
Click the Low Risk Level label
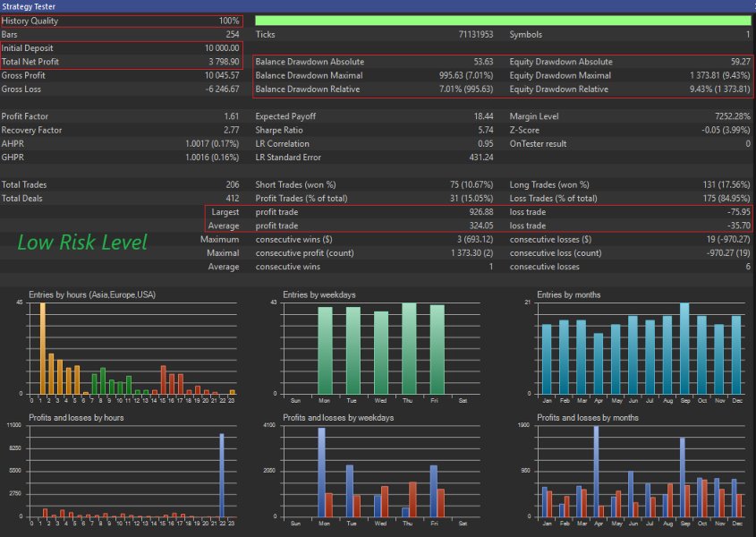click(81, 242)
